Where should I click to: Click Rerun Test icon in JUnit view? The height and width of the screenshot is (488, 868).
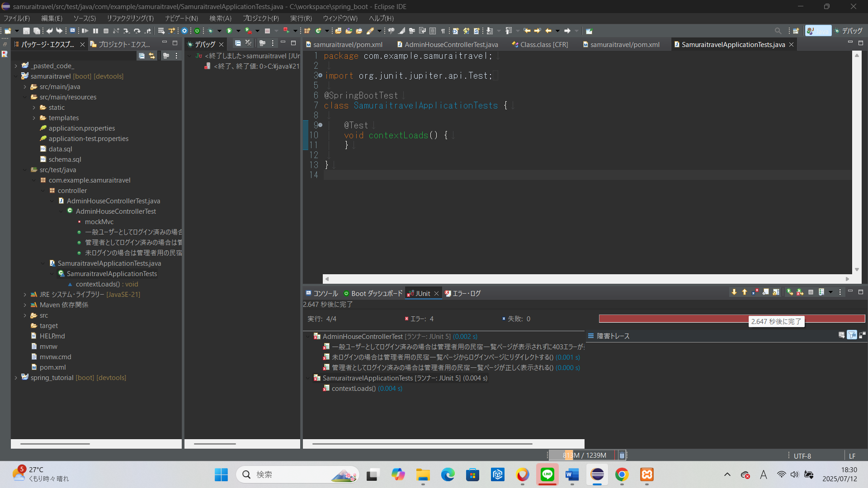pos(789,292)
